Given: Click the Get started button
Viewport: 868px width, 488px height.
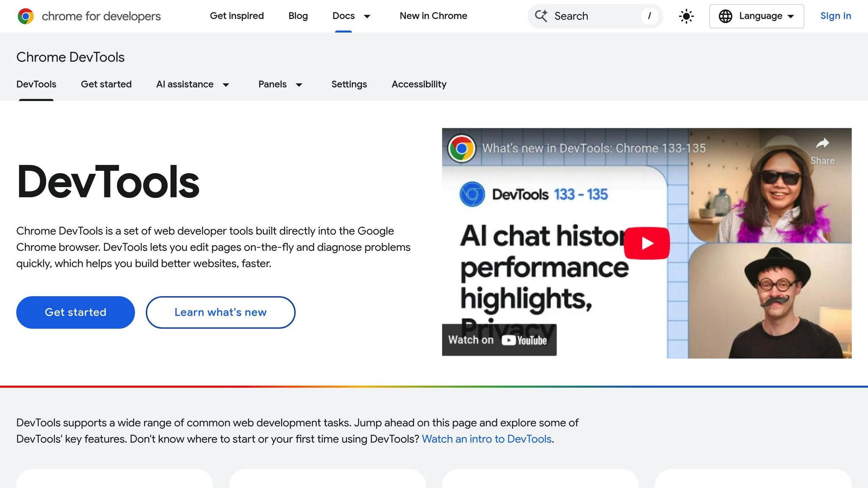Looking at the screenshot, I should [x=75, y=312].
